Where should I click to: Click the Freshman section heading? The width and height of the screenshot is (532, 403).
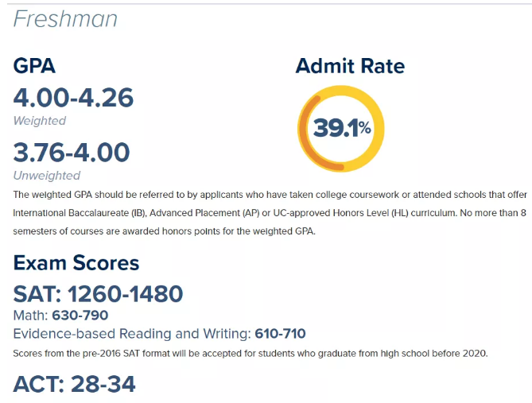(x=65, y=18)
